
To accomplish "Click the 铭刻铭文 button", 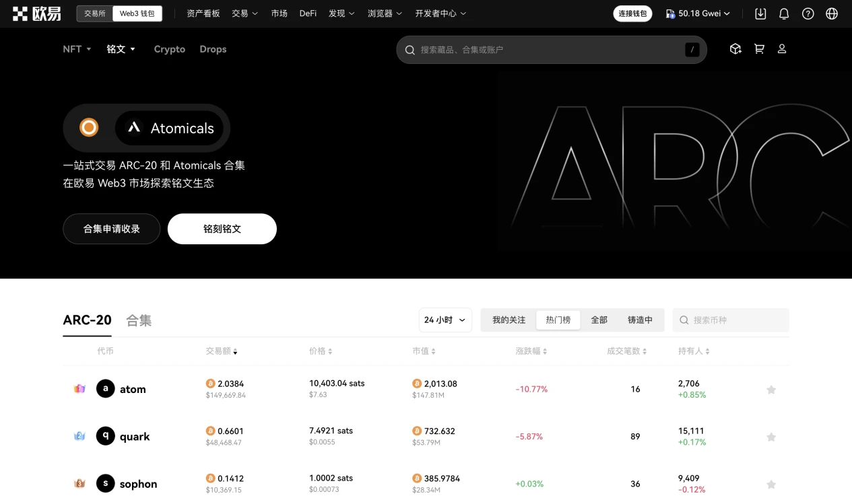I will click(222, 229).
